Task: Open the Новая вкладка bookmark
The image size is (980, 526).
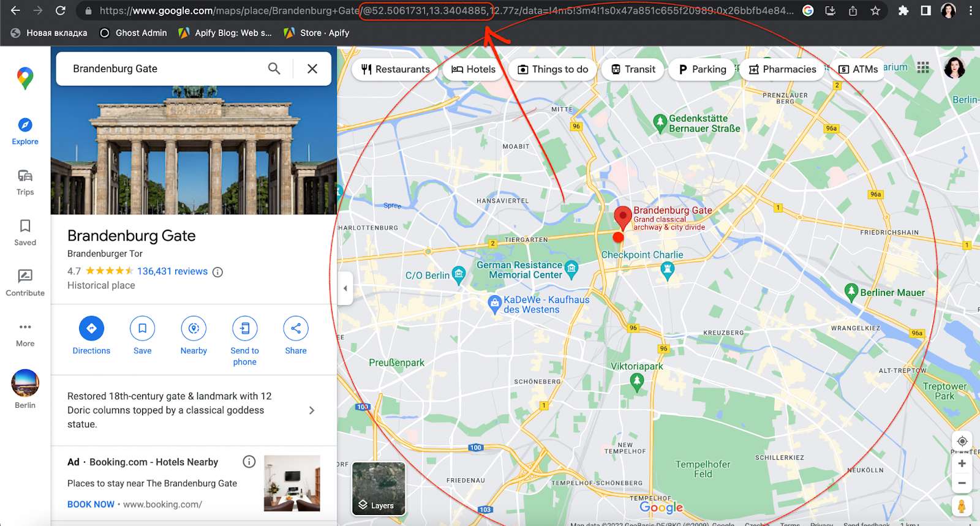Action: [x=49, y=33]
